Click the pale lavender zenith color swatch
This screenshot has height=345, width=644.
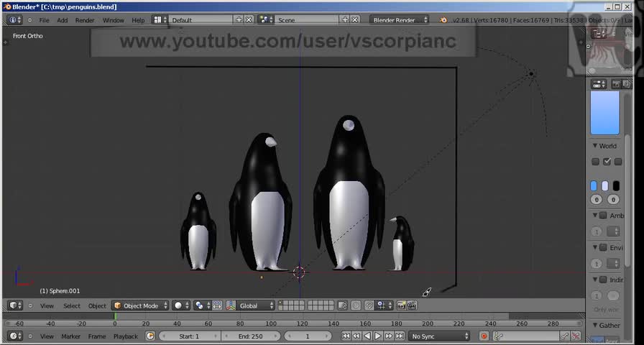pos(605,185)
